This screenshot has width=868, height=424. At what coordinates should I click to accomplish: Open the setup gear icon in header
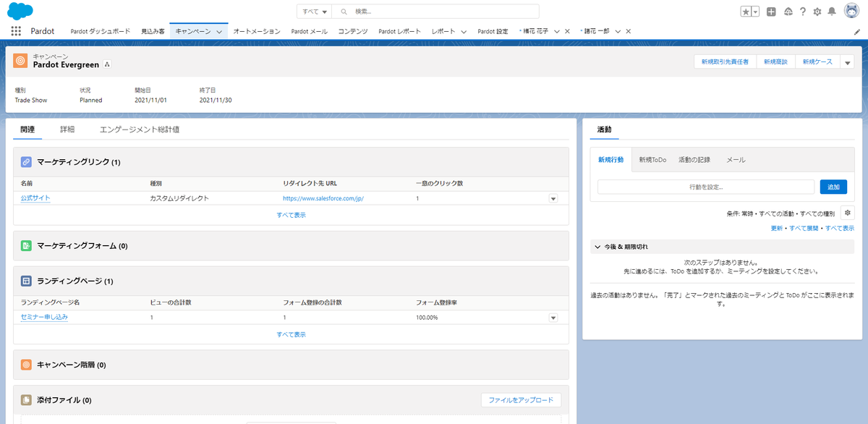coord(817,12)
